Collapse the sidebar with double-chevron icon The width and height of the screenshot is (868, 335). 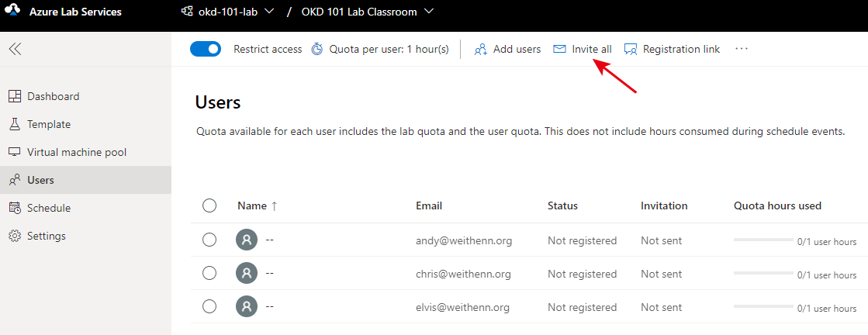click(15, 49)
